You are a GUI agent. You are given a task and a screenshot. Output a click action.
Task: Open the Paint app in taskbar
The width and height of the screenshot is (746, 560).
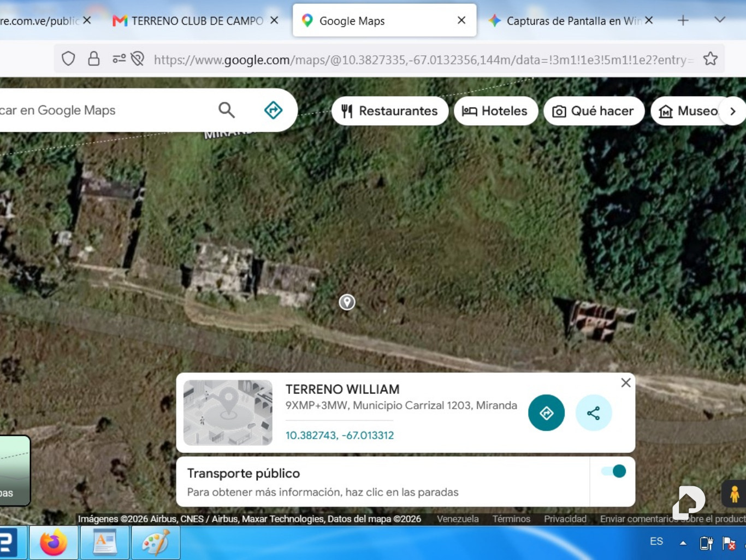(155, 543)
